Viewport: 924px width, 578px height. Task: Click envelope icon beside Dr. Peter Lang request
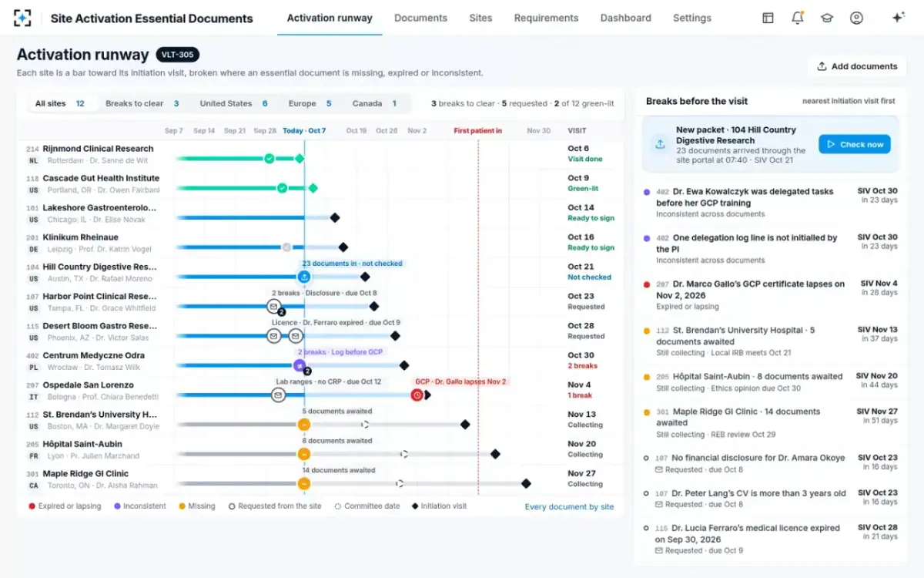659,505
